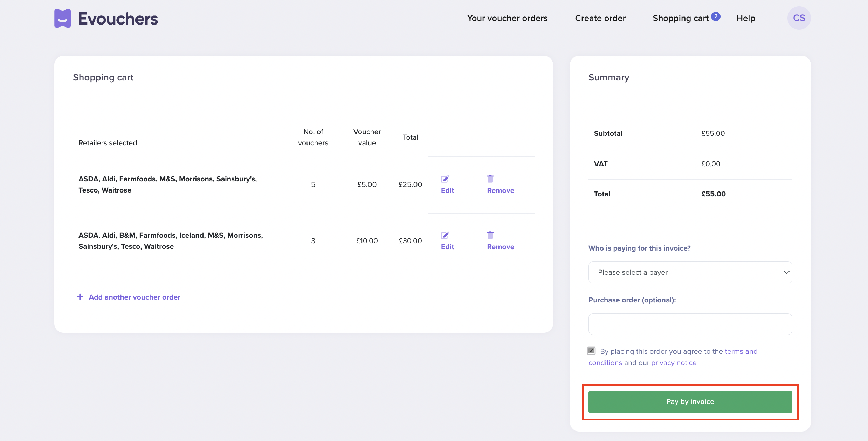868x441 pixels.
Task: Go to Create order
Action: pos(600,18)
